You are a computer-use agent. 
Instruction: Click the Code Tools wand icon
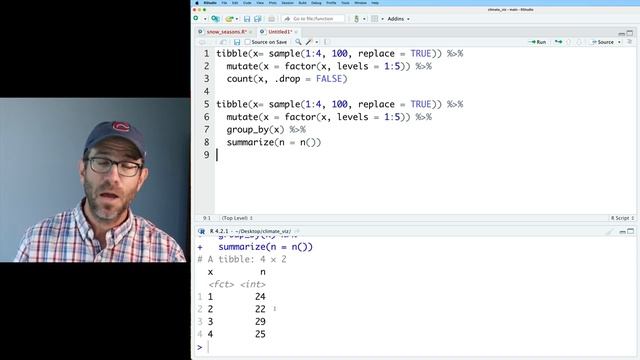(309, 42)
